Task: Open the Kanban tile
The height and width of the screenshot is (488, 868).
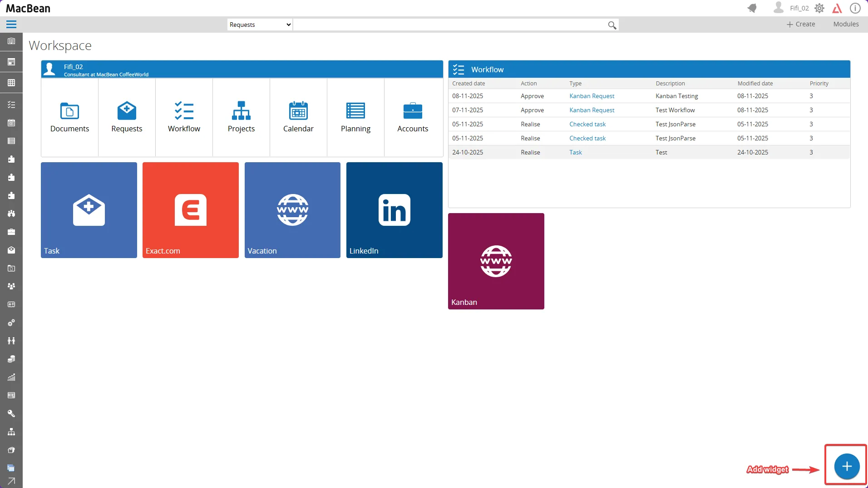Action: tap(496, 261)
